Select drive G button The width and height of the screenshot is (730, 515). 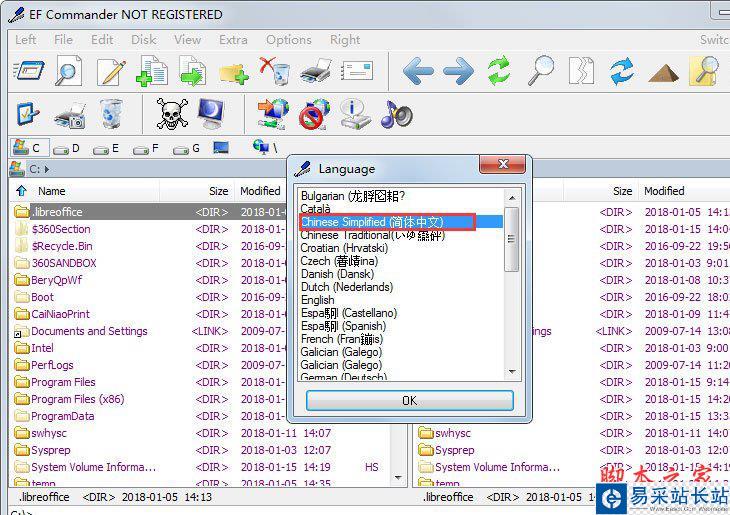(186, 149)
